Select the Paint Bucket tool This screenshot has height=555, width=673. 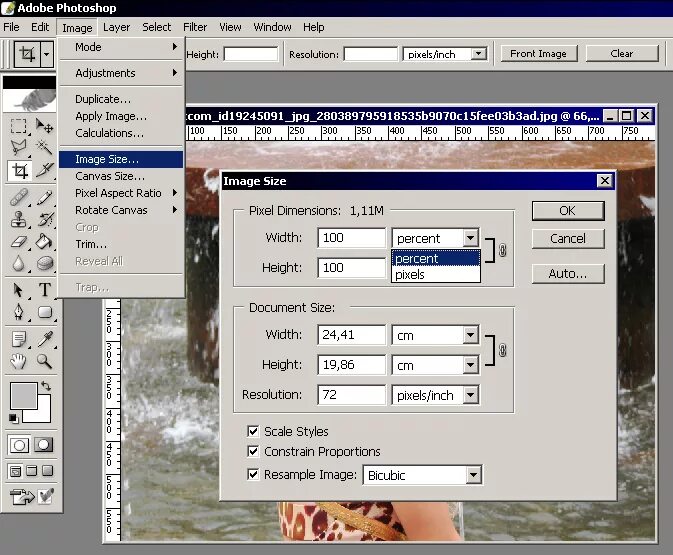[x=44, y=242]
